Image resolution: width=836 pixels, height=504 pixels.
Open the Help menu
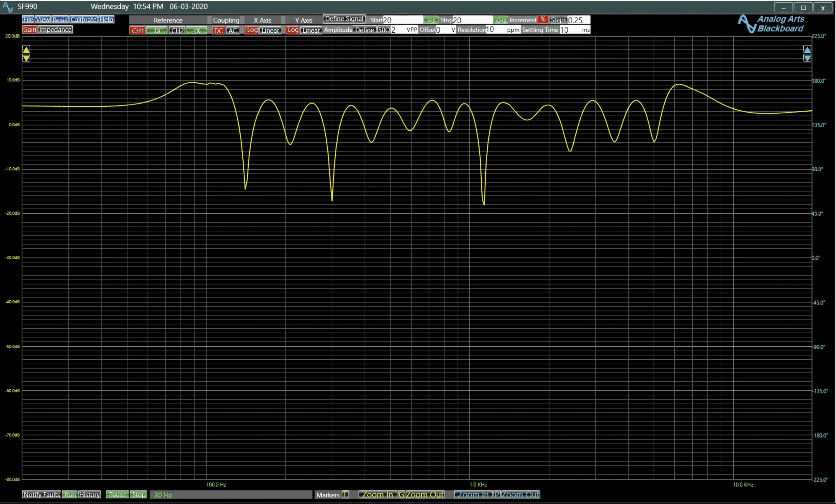[x=106, y=19]
